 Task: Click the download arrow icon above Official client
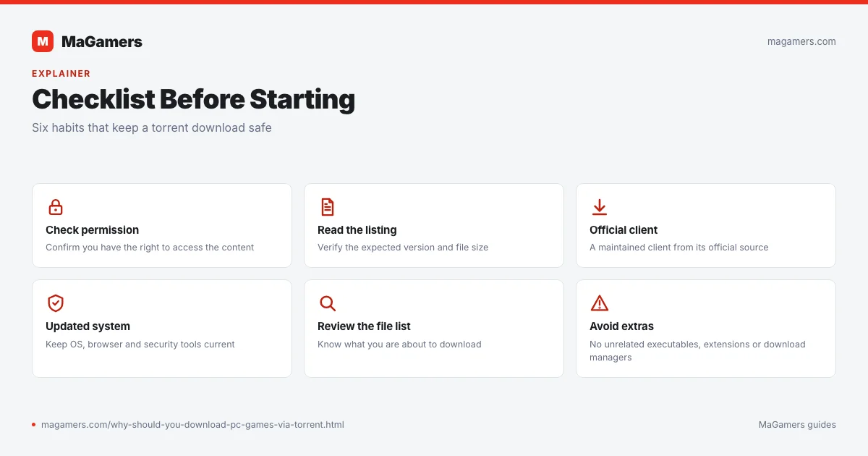click(600, 207)
